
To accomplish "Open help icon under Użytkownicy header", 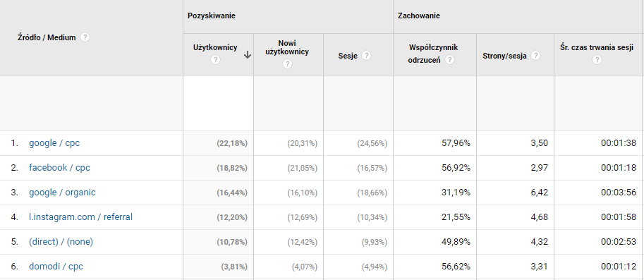I will (x=215, y=59).
